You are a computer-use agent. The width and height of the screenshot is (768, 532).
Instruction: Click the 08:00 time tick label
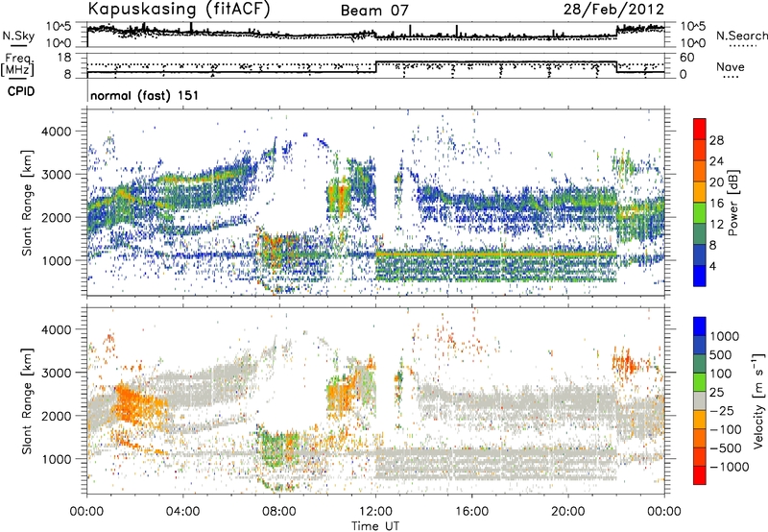click(278, 512)
